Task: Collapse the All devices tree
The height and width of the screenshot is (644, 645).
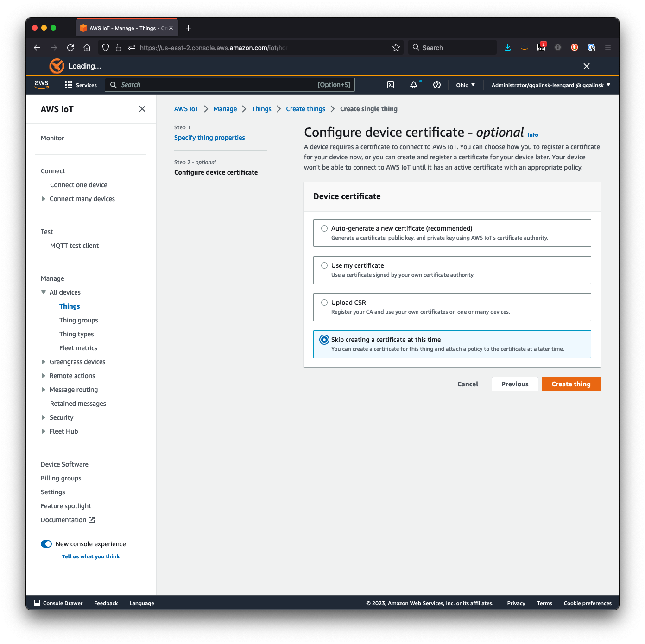Action: (44, 292)
